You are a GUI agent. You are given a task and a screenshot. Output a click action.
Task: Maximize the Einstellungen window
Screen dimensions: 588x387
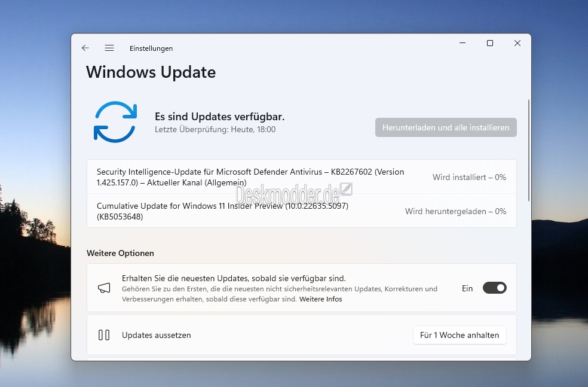pos(490,43)
